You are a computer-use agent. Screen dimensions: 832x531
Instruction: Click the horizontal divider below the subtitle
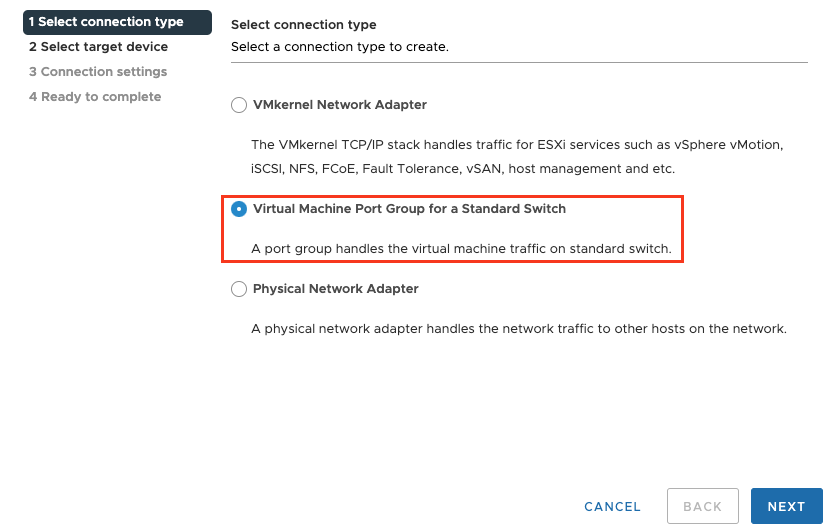pos(519,62)
